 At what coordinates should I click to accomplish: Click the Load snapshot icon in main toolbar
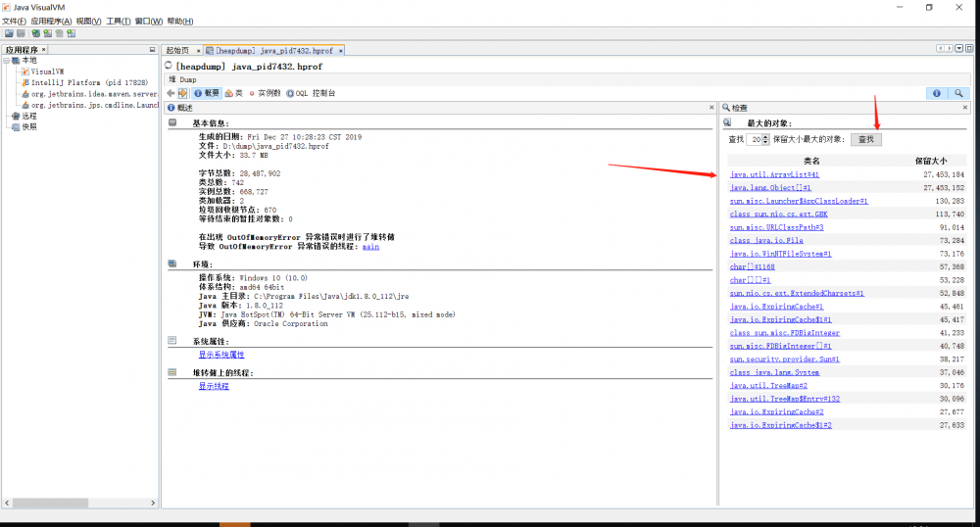10,33
